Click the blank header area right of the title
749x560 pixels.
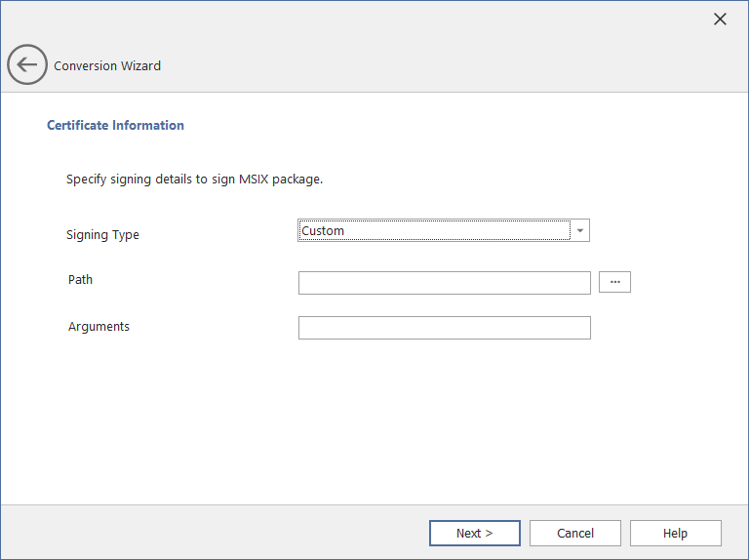(x=439, y=66)
